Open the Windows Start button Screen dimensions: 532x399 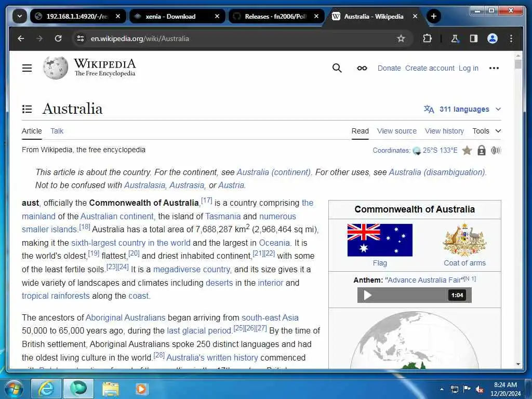click(14, 389)
